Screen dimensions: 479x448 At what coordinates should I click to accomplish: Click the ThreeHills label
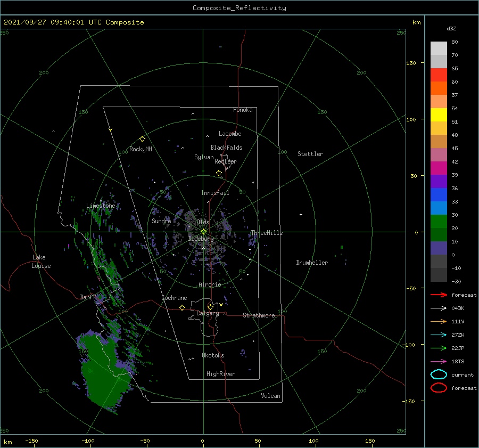tap(267, 233)
